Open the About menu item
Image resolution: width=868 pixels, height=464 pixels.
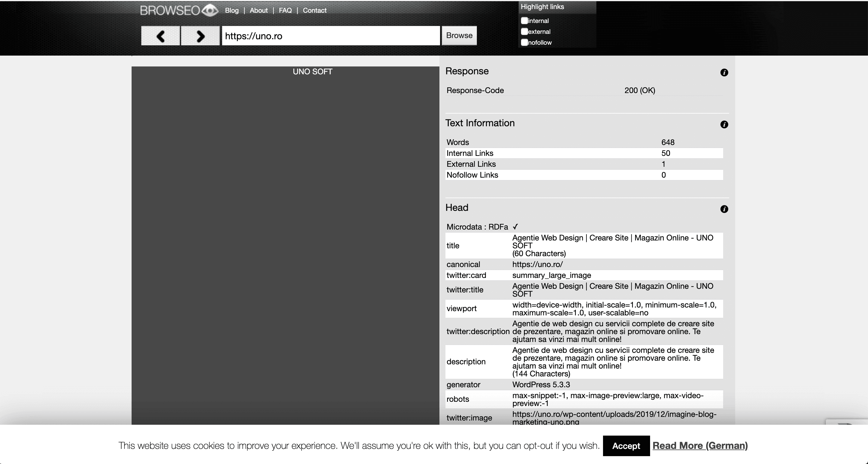258,11
